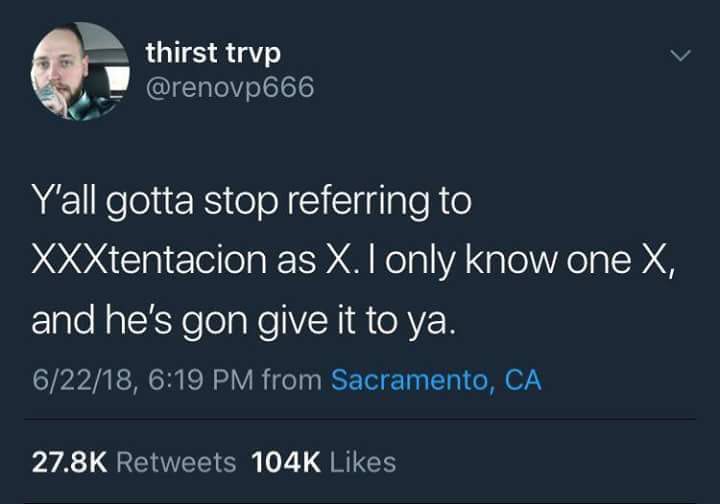Expand the tweet options chevron
Screen dimensions: 720x504
(680, 55)
